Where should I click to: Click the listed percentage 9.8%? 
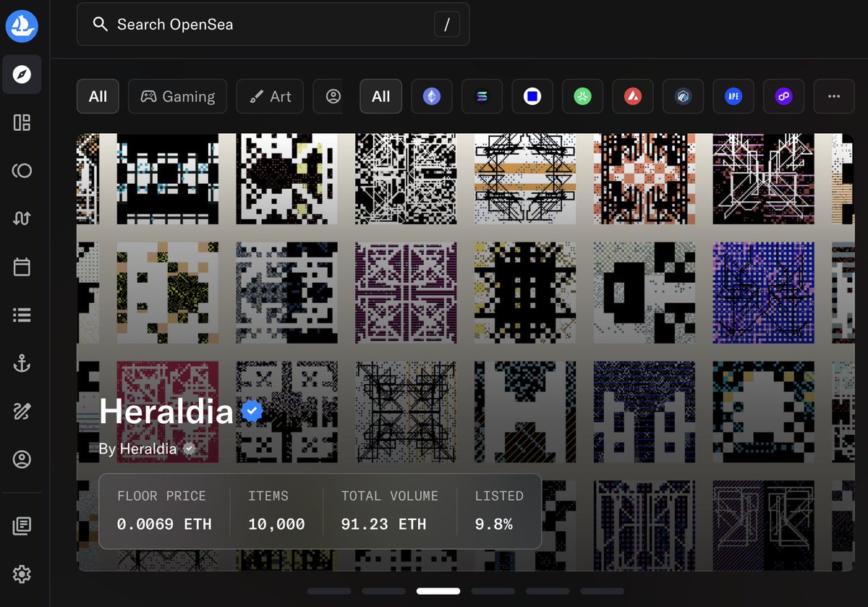(x=493, y=524)
